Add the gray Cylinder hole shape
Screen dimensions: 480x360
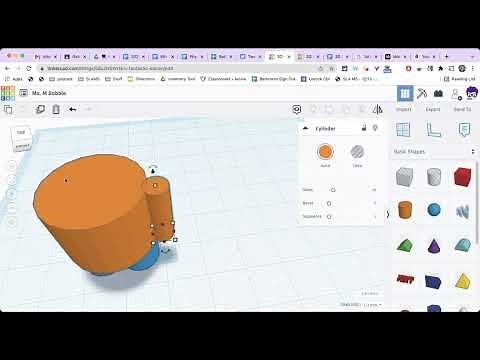[x=434, y=176]
